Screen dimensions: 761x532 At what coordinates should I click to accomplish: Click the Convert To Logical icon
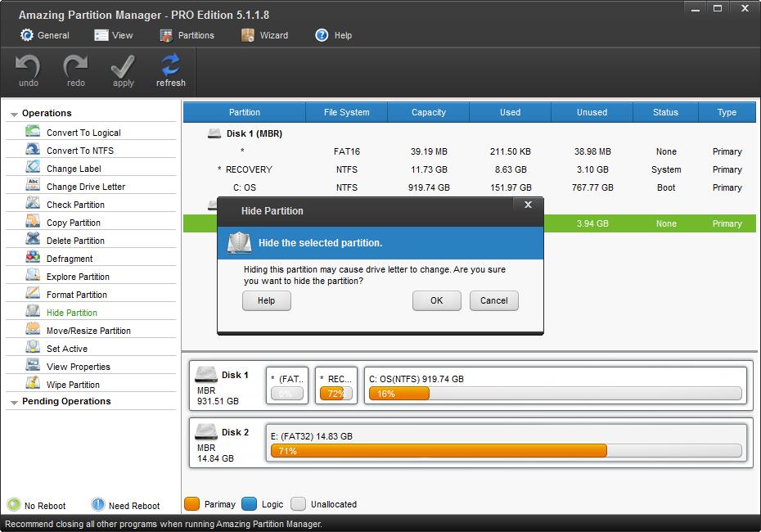[33, 132]
